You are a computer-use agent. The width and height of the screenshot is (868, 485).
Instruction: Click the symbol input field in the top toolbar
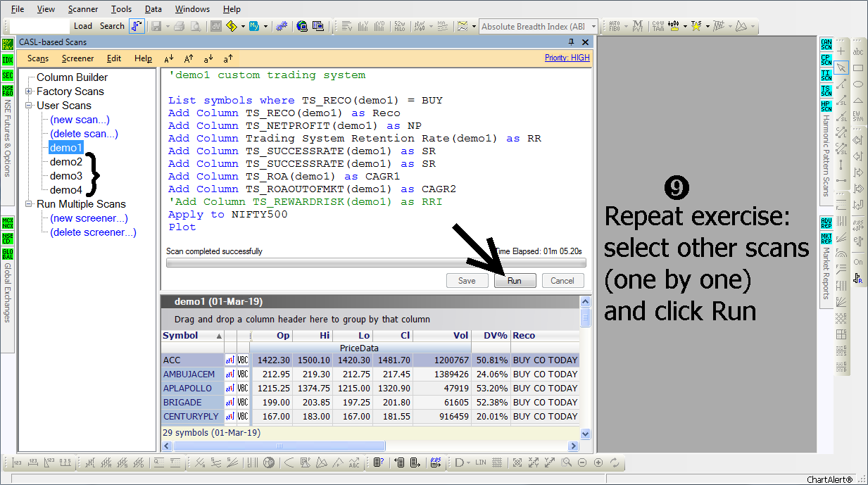[x=39, y=26]
